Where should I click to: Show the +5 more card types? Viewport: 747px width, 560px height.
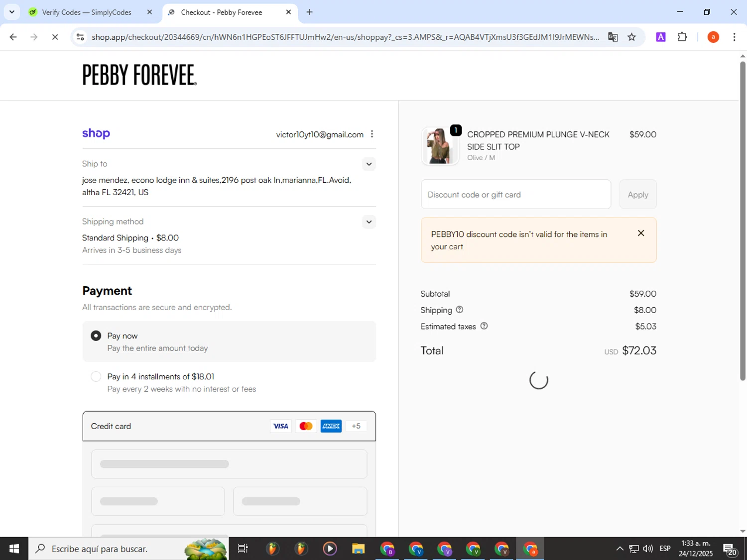(x=356, y=426)
